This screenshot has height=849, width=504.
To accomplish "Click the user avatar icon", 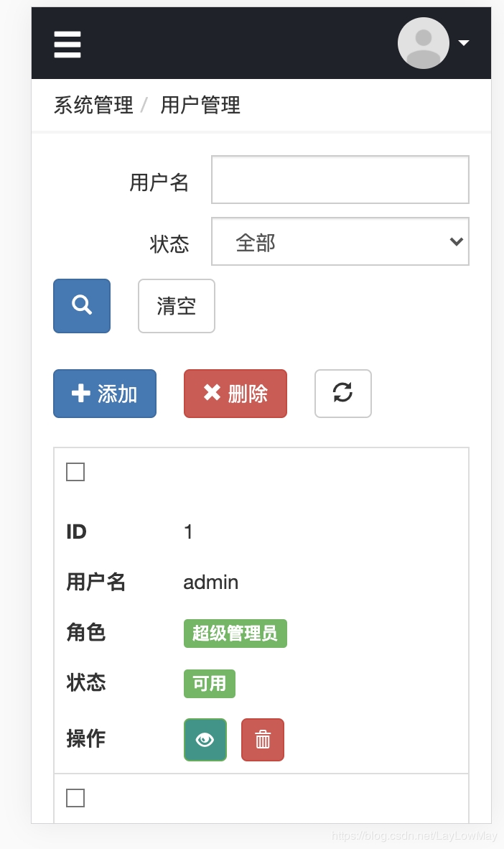I will pos(424,43).
